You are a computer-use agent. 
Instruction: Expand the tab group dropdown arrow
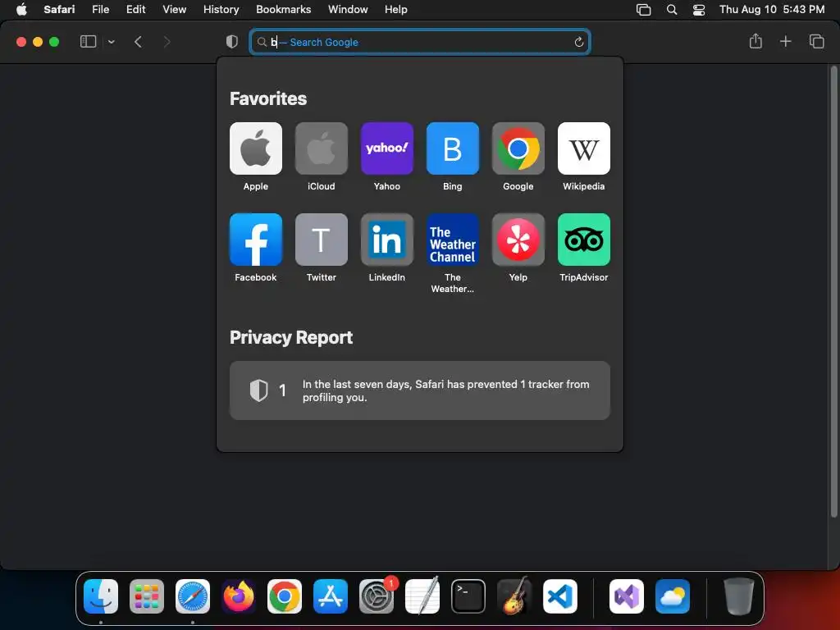[111, 42]
